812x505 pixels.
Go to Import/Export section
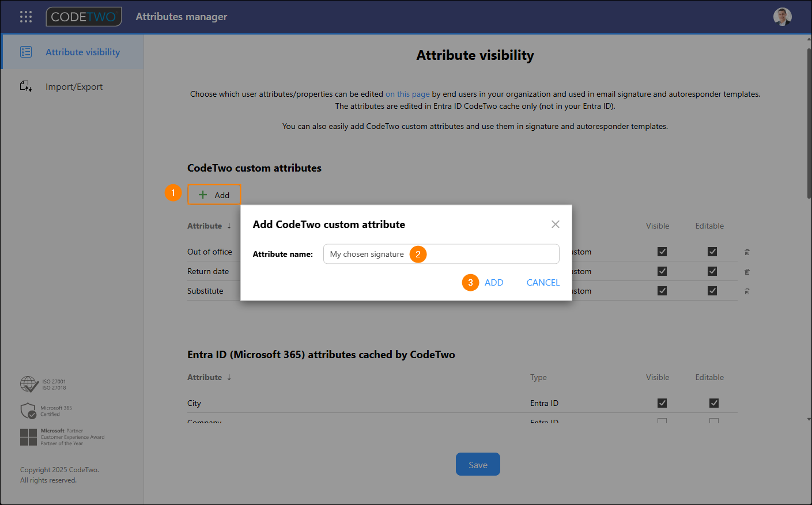point(74,87)
